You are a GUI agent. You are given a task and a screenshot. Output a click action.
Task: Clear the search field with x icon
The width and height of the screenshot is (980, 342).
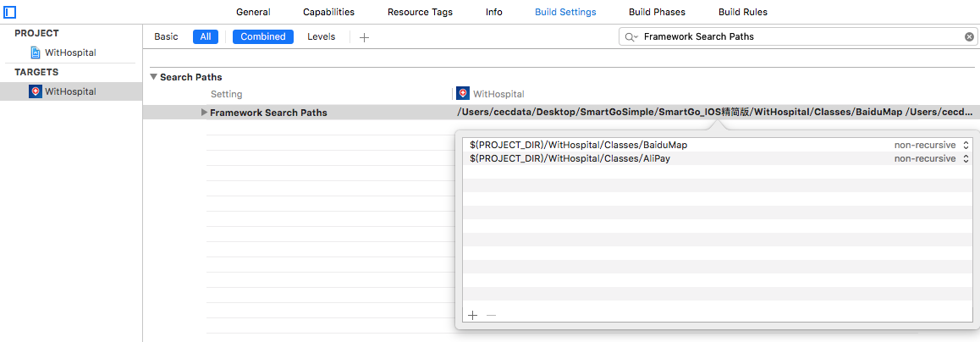pos(969,37)
